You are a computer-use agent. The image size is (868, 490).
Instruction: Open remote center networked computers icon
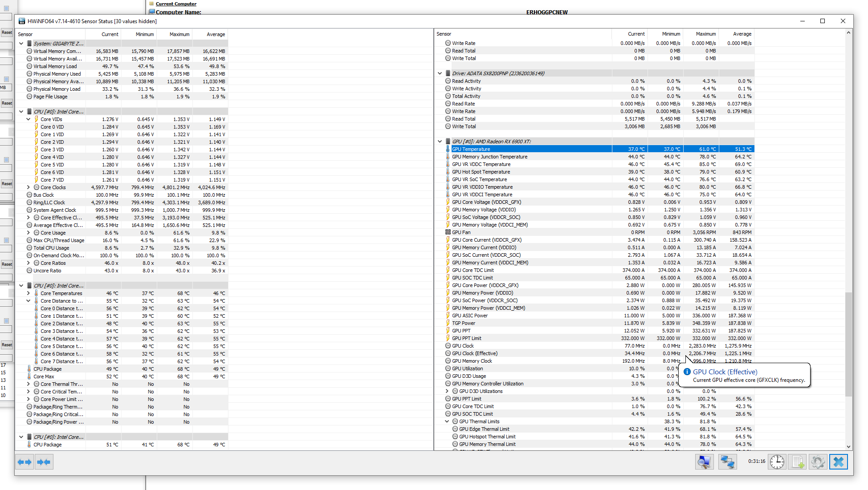(727, 462)
